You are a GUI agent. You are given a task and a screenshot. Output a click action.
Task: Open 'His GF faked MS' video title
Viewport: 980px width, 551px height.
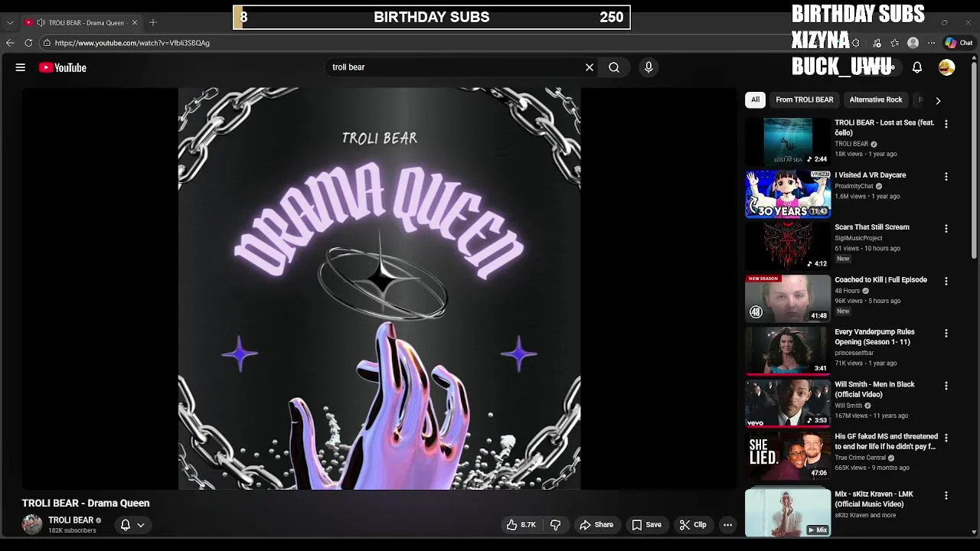click(886, 442)
